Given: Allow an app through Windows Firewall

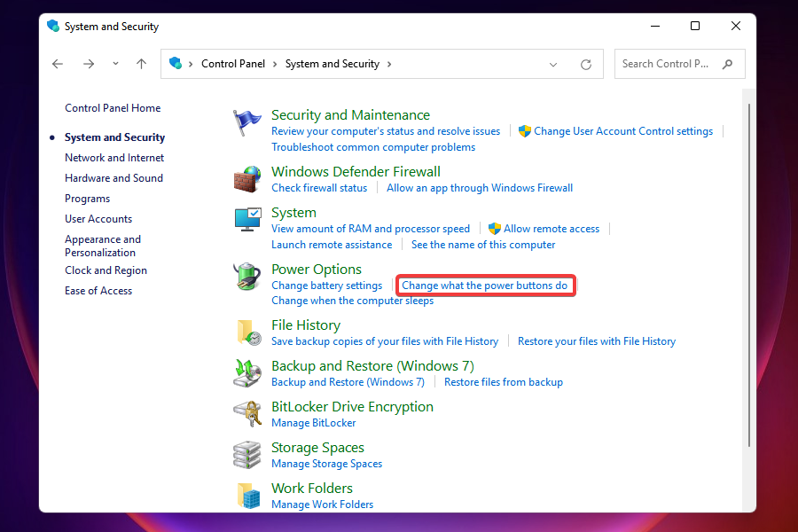Looking at the screenshot, I should tap(480, 188).
